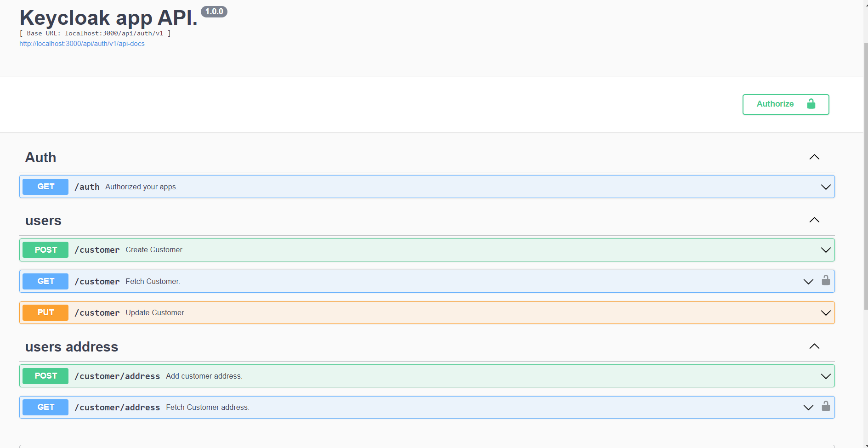868x448 pixels.
Task: Click the lock icon on GET /customer/address
Action: click(x=826, y=406)
